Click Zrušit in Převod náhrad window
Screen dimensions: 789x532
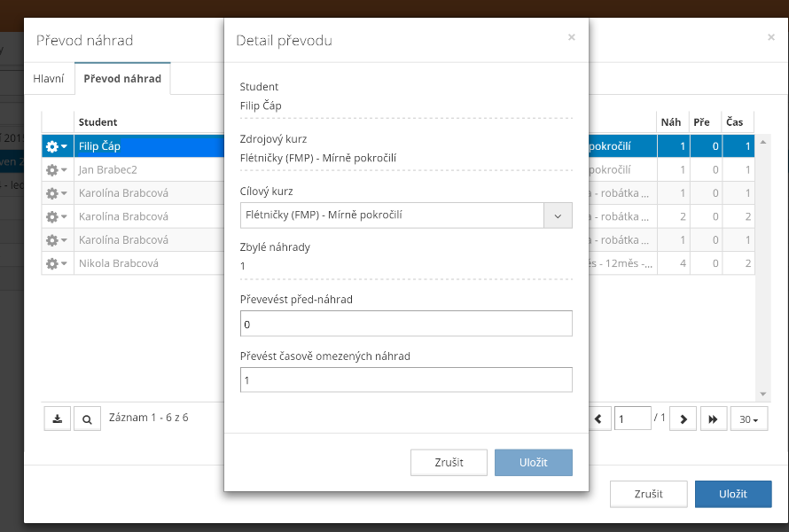pyautogui.click(x=649, y=494)
